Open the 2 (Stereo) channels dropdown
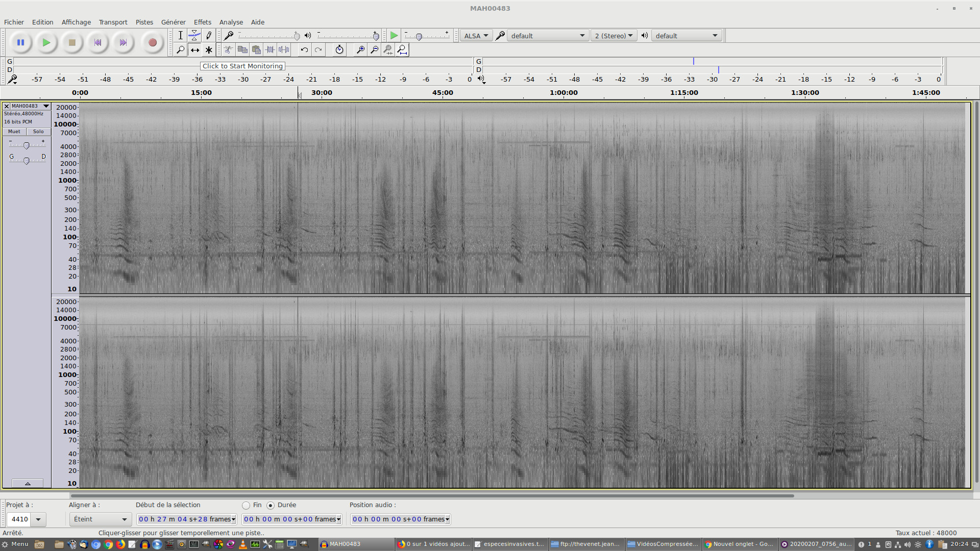The image size is (980, 551). [614, 36]
